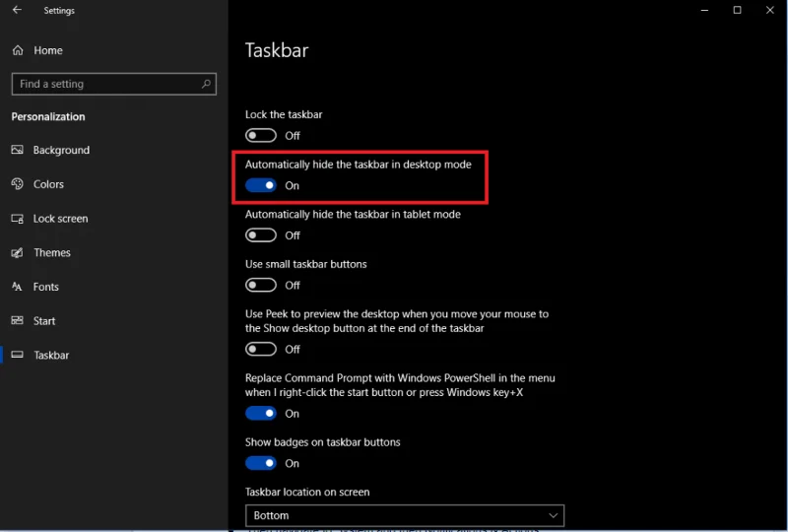This screenshot has height=532, width=788.
Task: Click the Taskbar bar icon
Action: [17, 355]
